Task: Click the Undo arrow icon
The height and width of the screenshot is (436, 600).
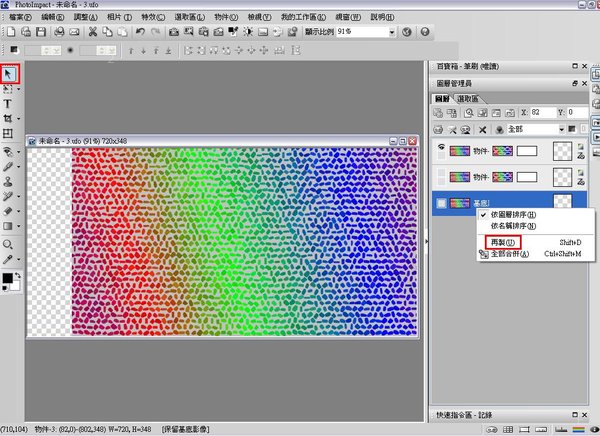Action: (140, 32)
